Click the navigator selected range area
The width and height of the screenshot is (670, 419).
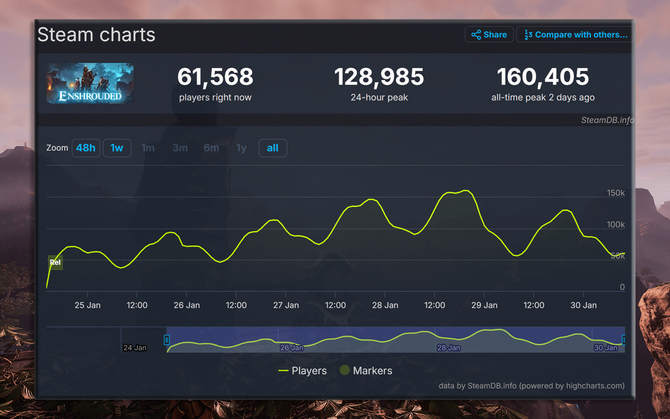point(396,340)
